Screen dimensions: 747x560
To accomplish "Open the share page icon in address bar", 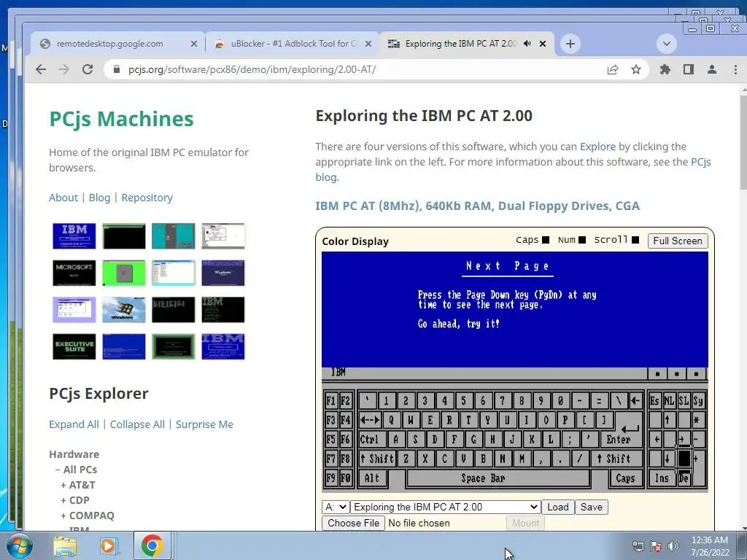I will pos(613,69).
